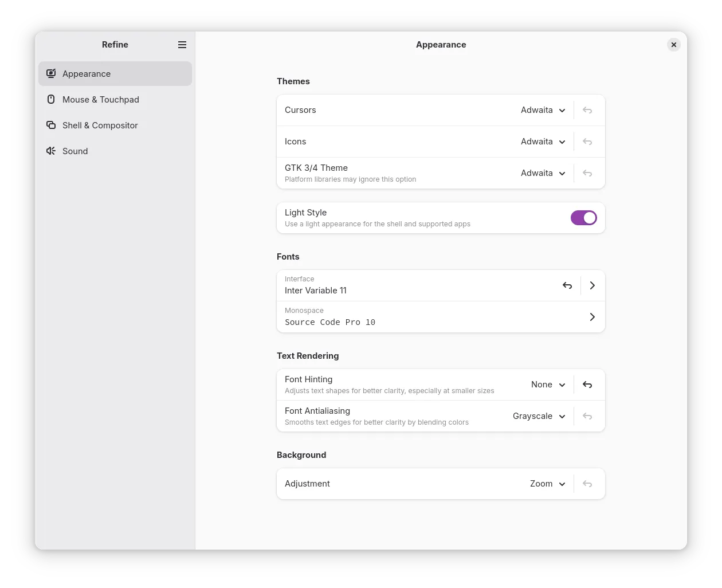
Task: Expand the Background Adjustment Zoom dropdown
Action: pos(547,484)
